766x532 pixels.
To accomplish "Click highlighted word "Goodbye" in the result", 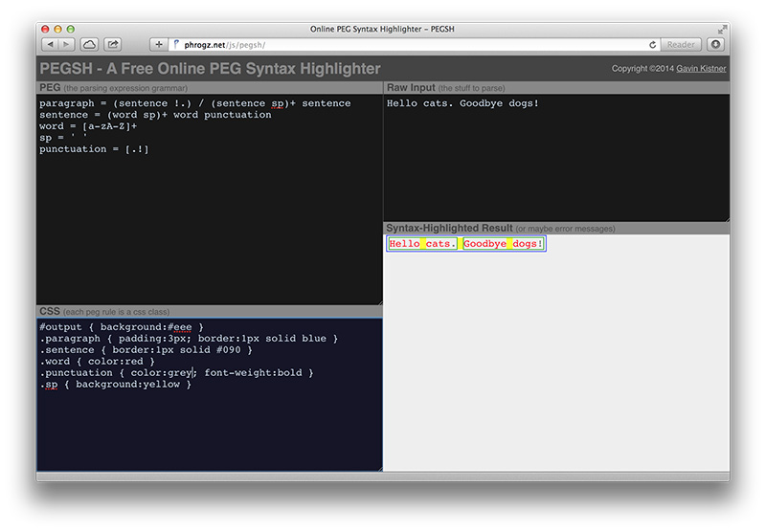I will click(x=484, y=244).
